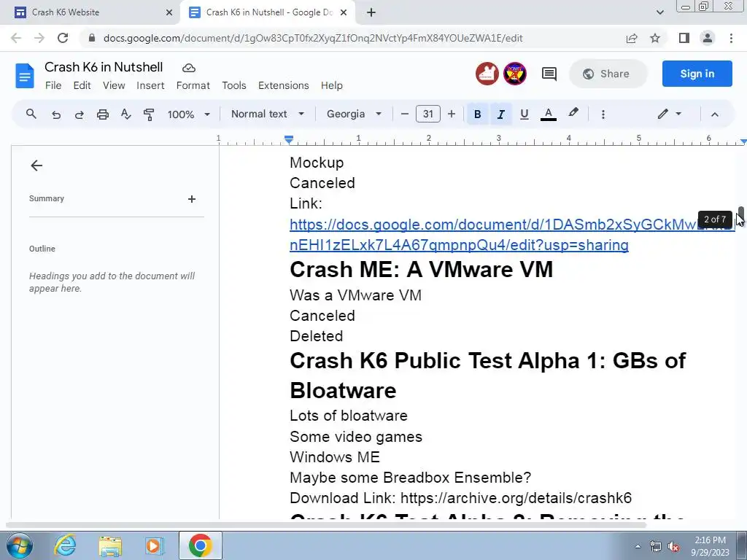Viewport: 747px width, 560px height.
Task: Open the Insert menu
Action: coord(150,85)
